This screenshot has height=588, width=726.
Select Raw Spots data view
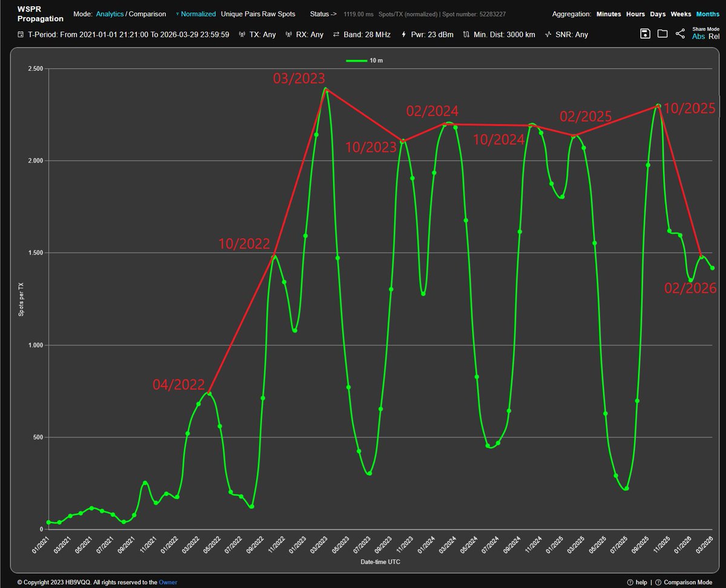click(x=279, y=13)
